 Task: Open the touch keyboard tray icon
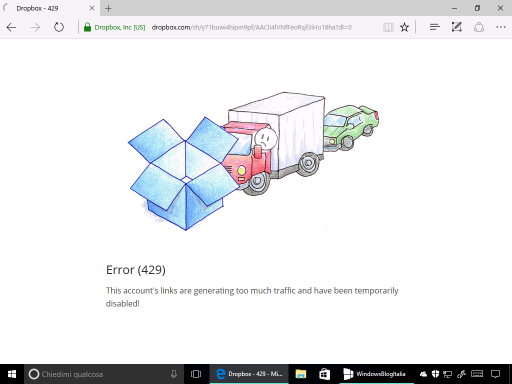tap(477, 374)
